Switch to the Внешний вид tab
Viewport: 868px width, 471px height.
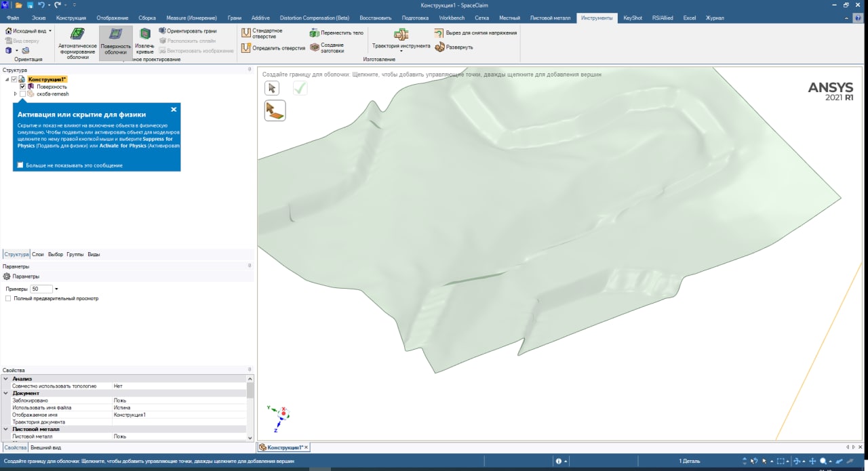coord(46,447)
